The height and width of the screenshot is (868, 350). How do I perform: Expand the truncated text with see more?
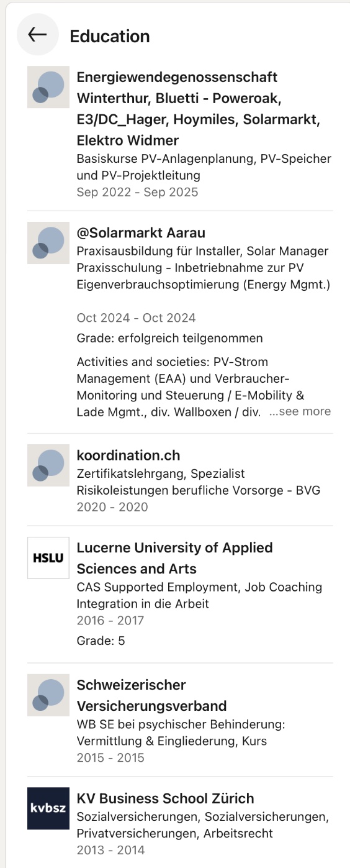point(300,411)
